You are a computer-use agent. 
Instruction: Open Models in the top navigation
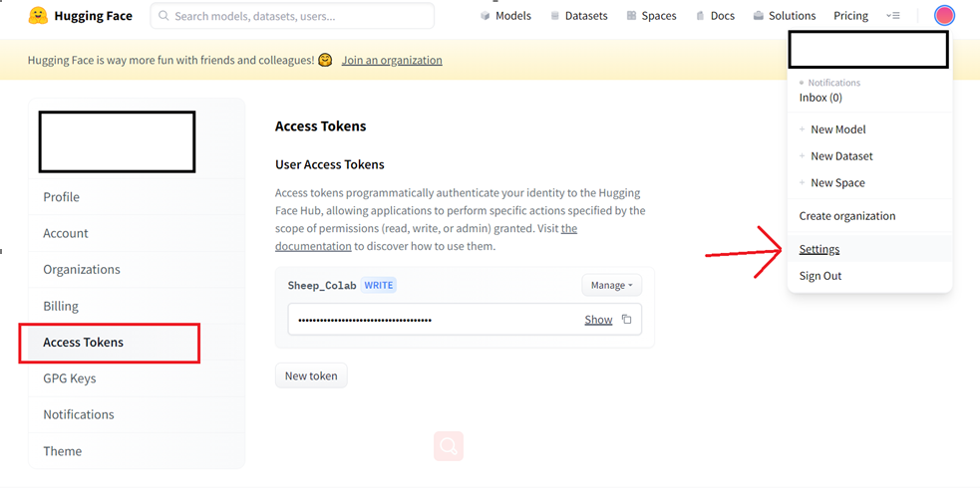pyautogui.click(x=505, y=16)
